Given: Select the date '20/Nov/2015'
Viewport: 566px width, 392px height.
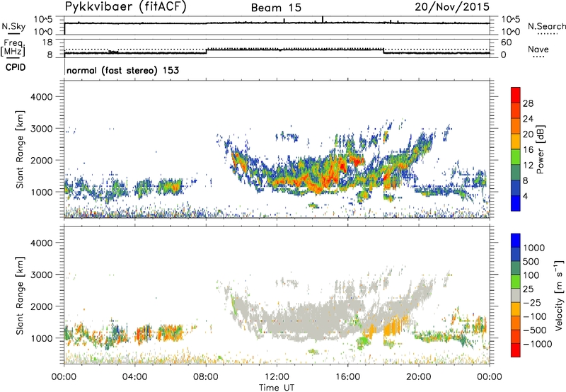Looking at the screenshot, I should point(452,6).
